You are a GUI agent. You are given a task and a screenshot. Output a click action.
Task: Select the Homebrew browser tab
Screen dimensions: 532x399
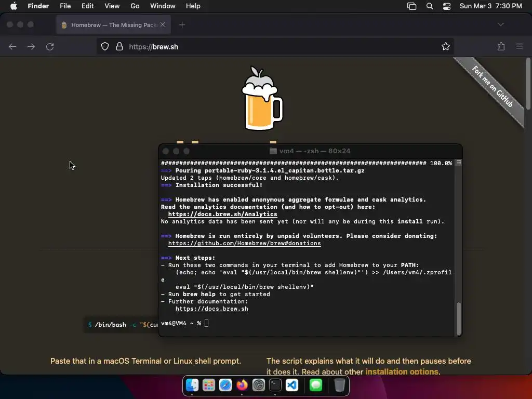113,25
